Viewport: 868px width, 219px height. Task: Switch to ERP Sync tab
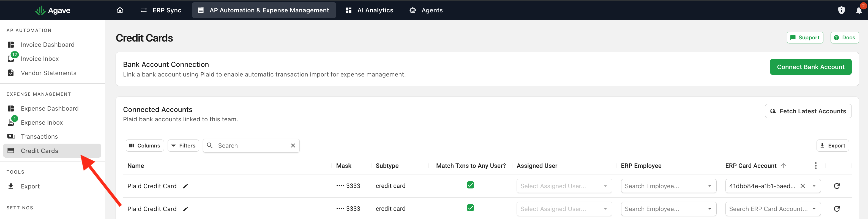161,10
